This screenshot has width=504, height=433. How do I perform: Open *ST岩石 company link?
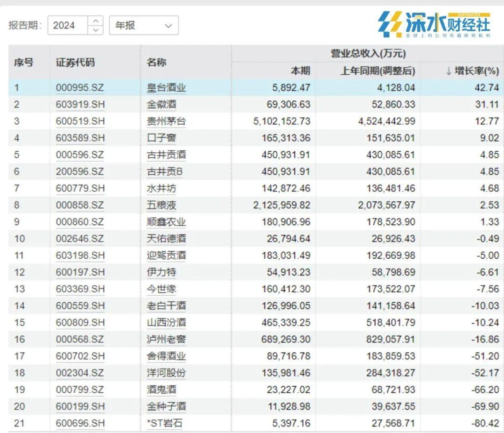165,423
